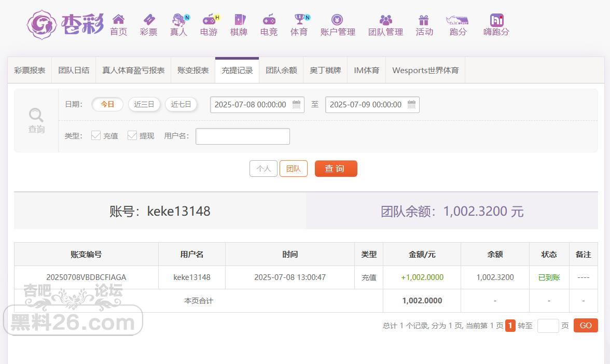Open the 体育 trophy icon
Viewport: 610px width, 364px height.
point(300,19)
